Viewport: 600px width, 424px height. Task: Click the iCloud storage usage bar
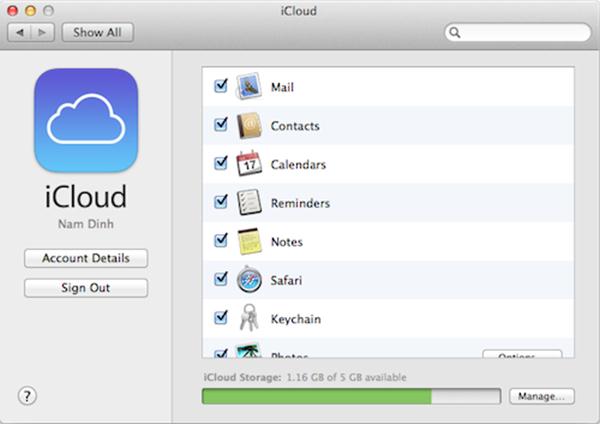pyautogui.click(x=351, y=396)
